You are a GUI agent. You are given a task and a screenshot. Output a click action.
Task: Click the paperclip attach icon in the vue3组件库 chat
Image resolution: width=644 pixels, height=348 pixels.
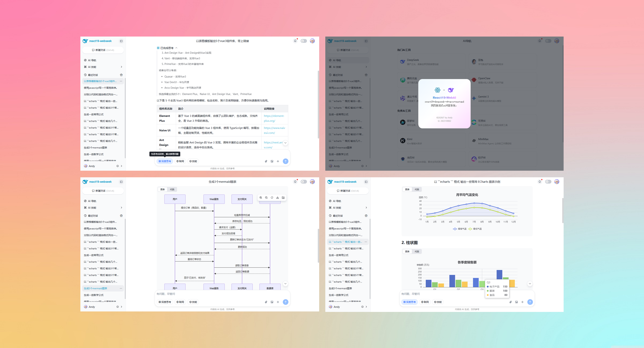266,161
